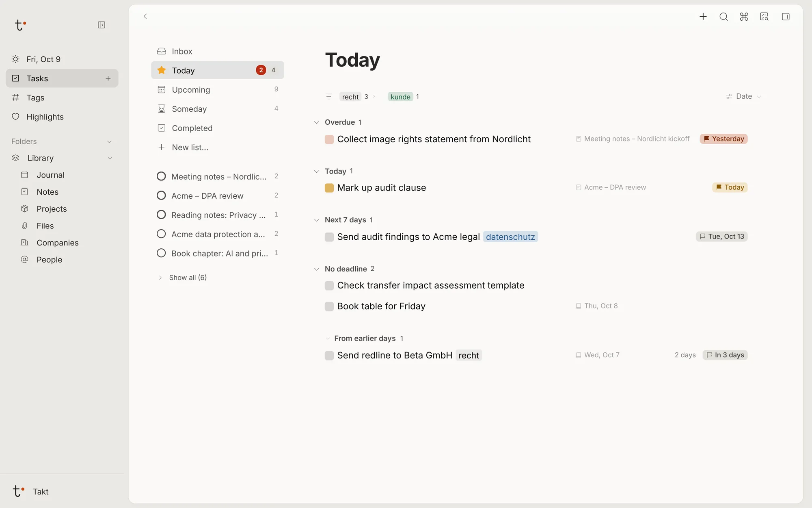Collapse the Library folder chevron

tap(110, 158)
